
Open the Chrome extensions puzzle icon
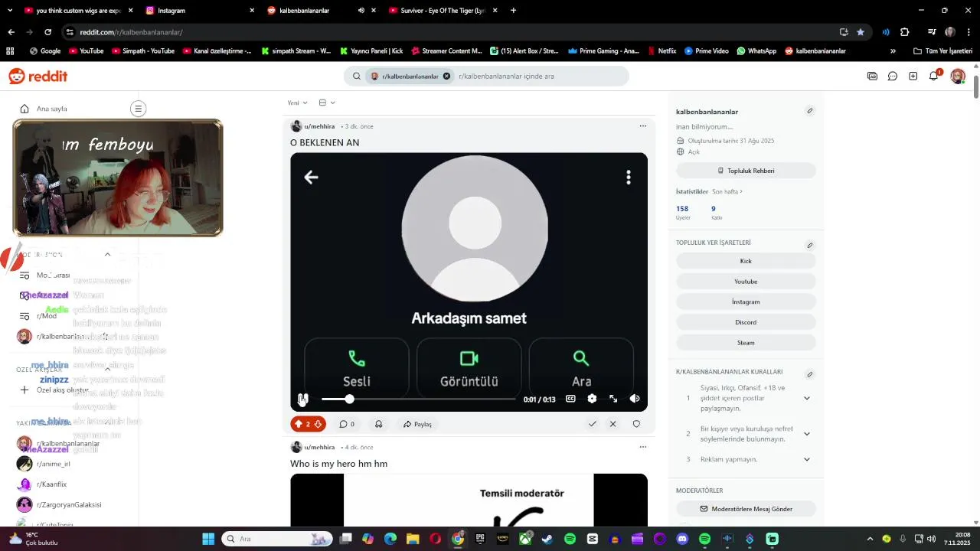904,32
